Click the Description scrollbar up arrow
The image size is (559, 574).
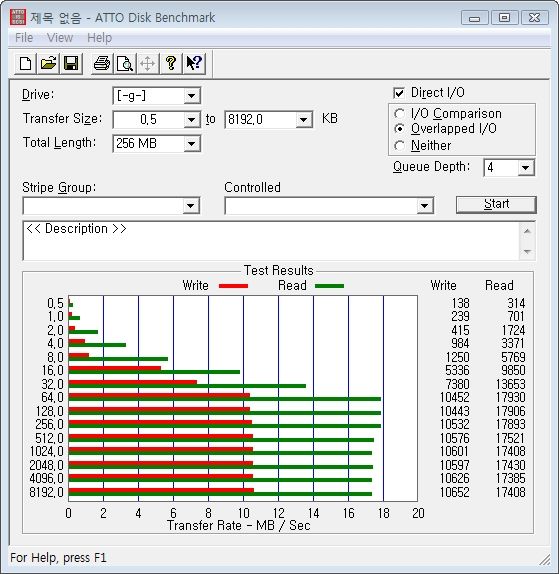(x=528, y=231)
